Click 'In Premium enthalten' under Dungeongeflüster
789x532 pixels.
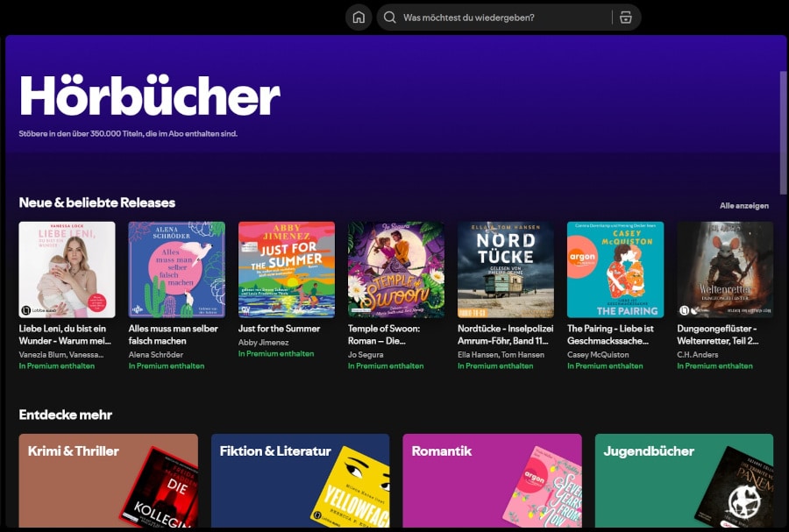pos(714,365)
